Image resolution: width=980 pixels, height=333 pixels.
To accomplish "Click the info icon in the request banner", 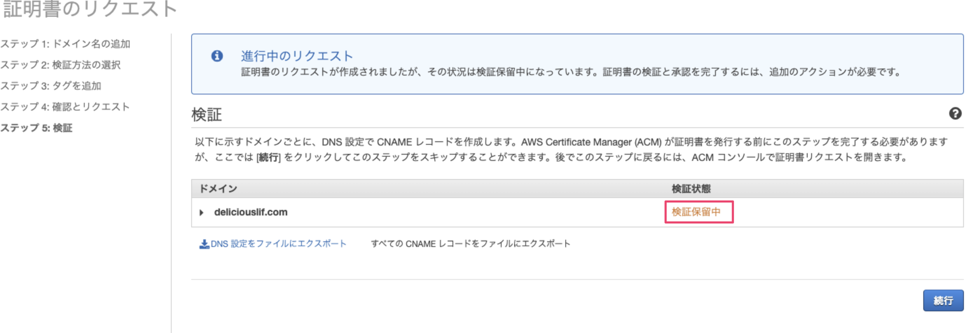I will [x=217, y=56].
